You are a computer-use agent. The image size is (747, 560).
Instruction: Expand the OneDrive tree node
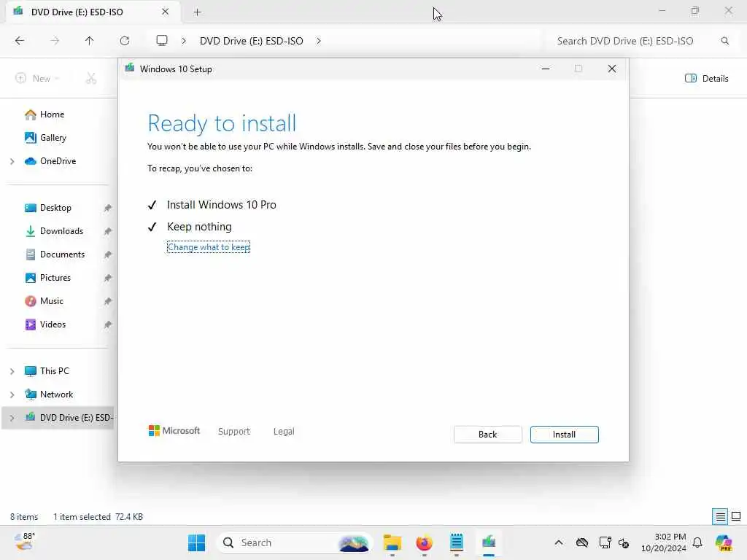[12, 161]
